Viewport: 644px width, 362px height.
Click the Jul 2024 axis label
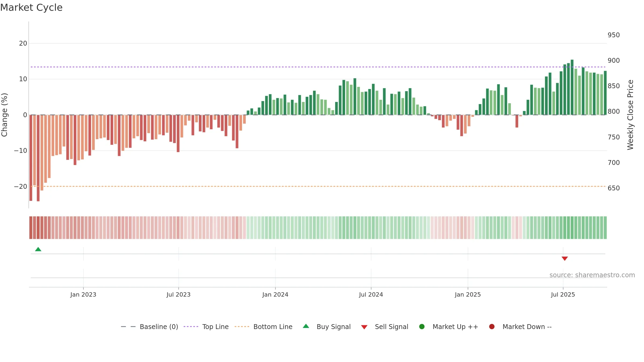371,294
